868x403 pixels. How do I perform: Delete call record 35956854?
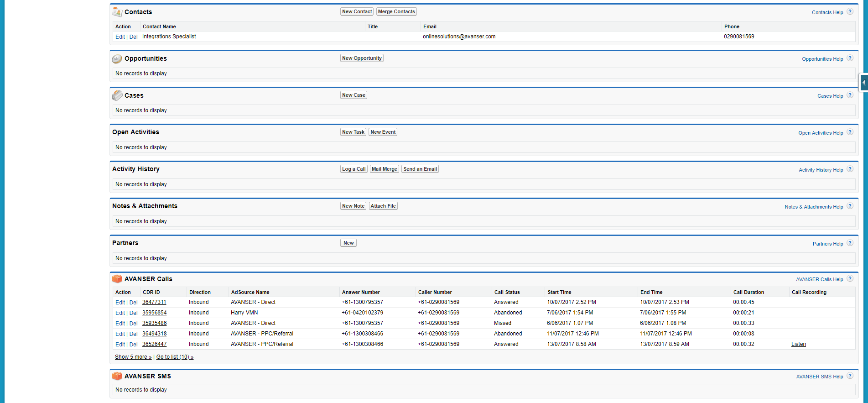[x=134, y=313]
